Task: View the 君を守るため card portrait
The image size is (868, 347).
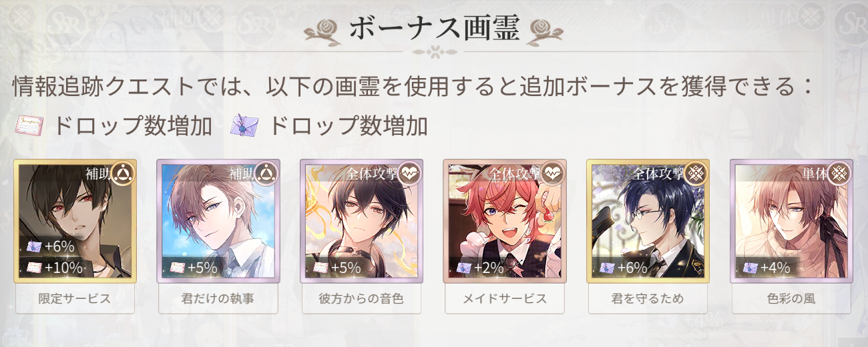Action: tap(648, 221)
